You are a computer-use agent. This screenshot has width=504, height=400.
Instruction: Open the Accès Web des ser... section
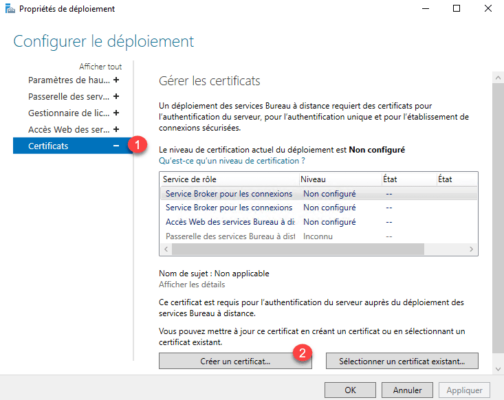click(x=69, y=129)
